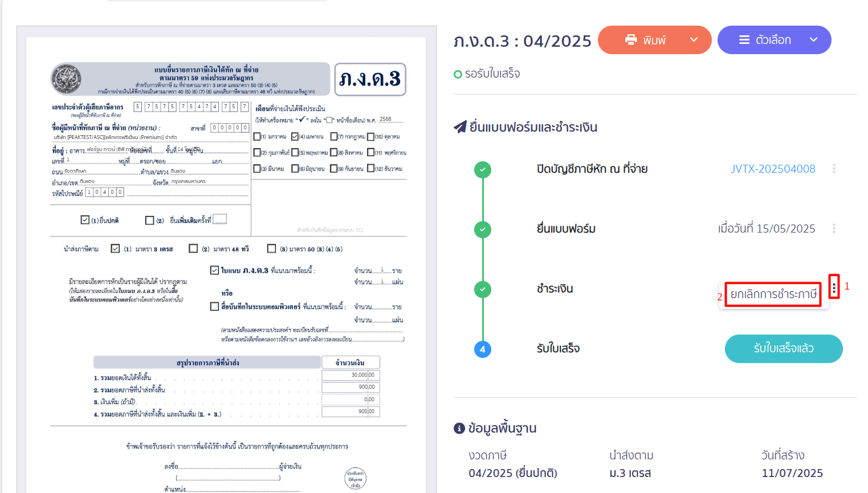Click the มาตรา 50 (3) (4) (5) checkbox

(x=272, y=248)
